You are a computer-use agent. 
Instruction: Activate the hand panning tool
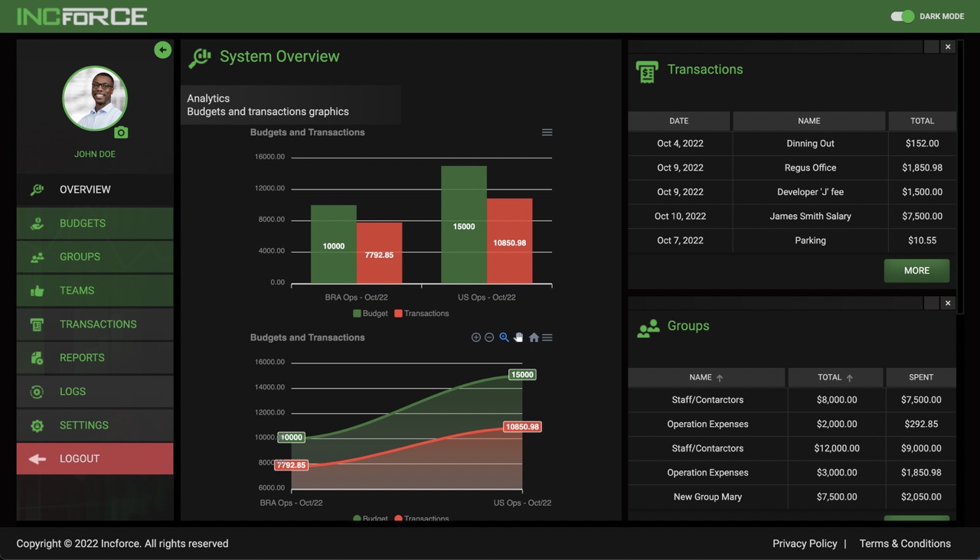(518, 337)
